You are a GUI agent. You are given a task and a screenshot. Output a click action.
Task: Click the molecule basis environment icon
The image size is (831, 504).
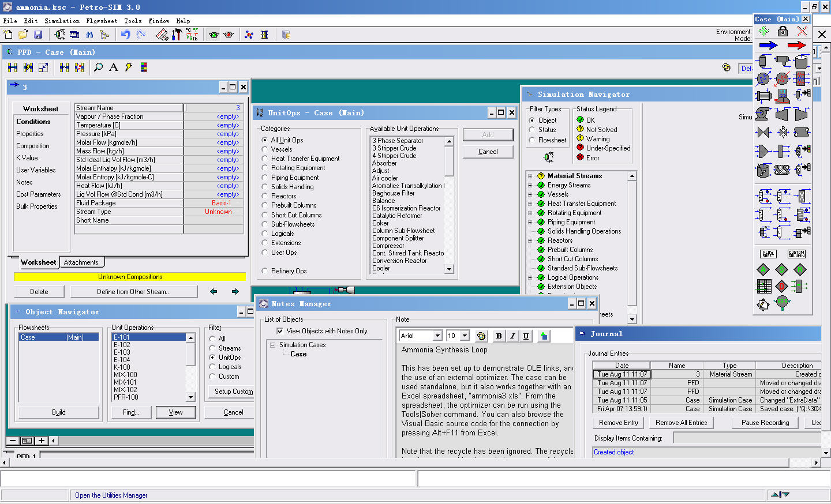tap(249, 35)
